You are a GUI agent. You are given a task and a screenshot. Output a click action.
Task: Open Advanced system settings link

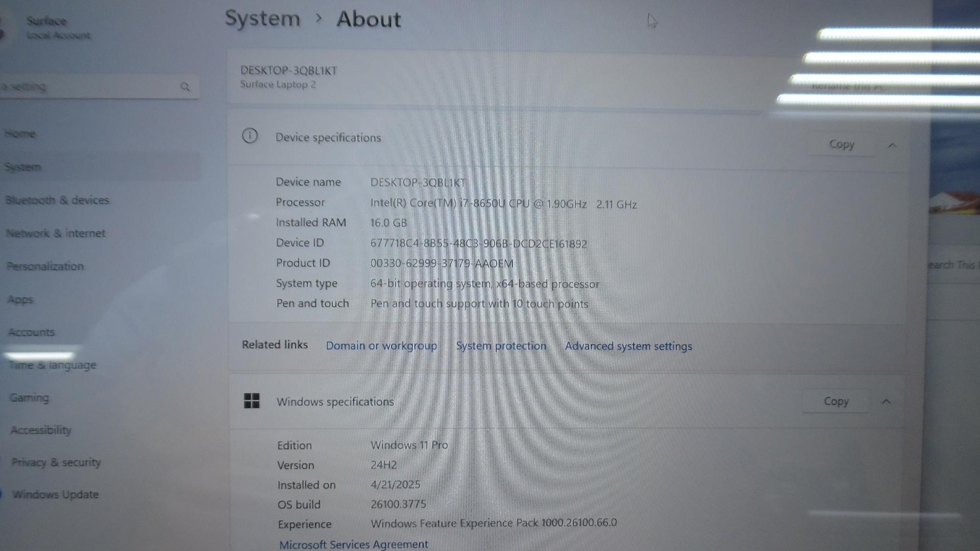click(x=628, y=347)
